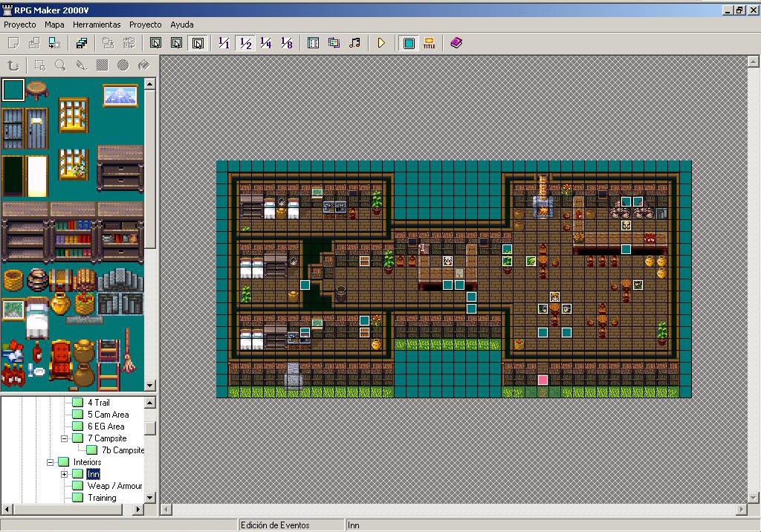Click the Undo arrow tool
The height and width of the screenshot is (532, 761).
pos(13,65)
